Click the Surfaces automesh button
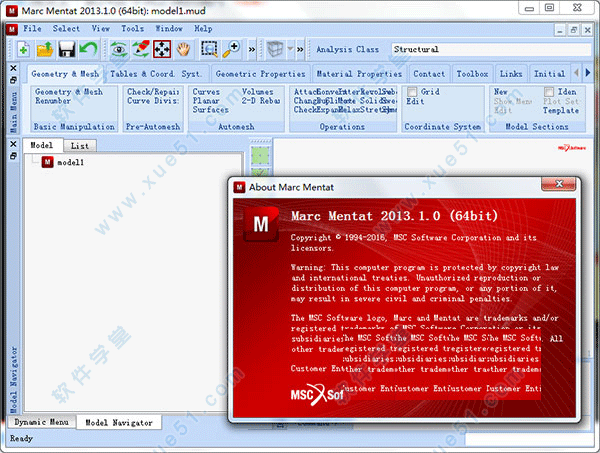 [210, 110]
